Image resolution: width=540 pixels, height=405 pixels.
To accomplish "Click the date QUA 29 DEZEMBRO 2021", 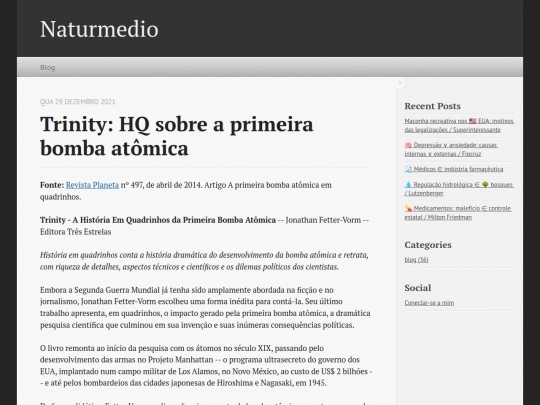I will tap(77, 102).
